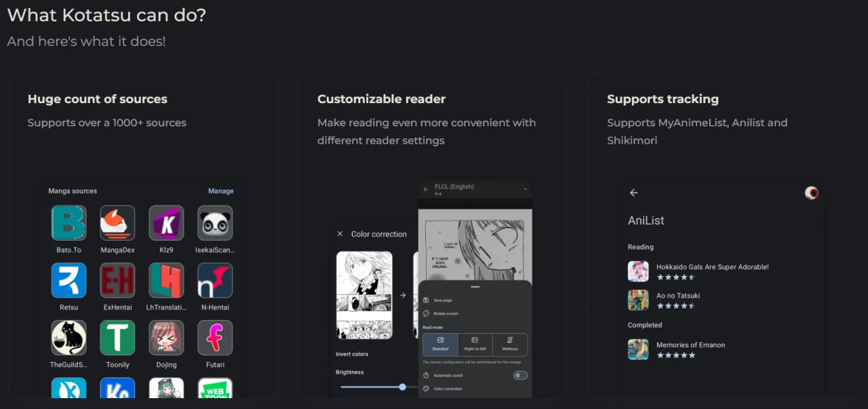Toggle the Automatic scroll switch
The image size is (868, 409).
coord(520,375)
